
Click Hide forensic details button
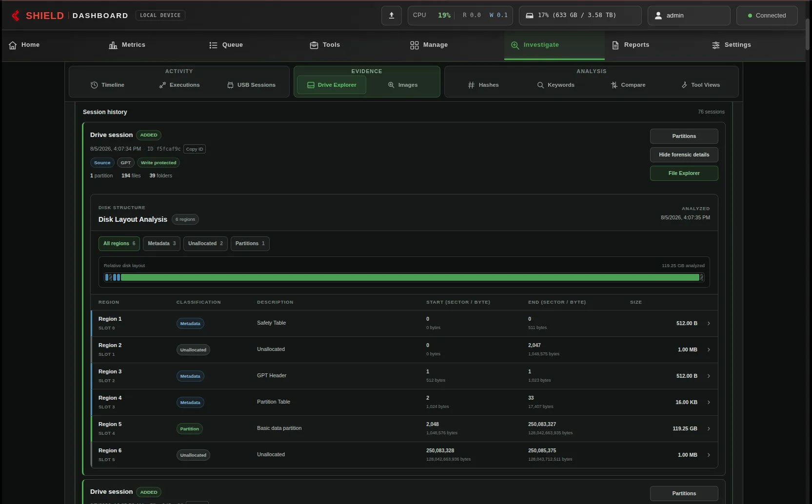pyautogui.click(x=684, y=155)
